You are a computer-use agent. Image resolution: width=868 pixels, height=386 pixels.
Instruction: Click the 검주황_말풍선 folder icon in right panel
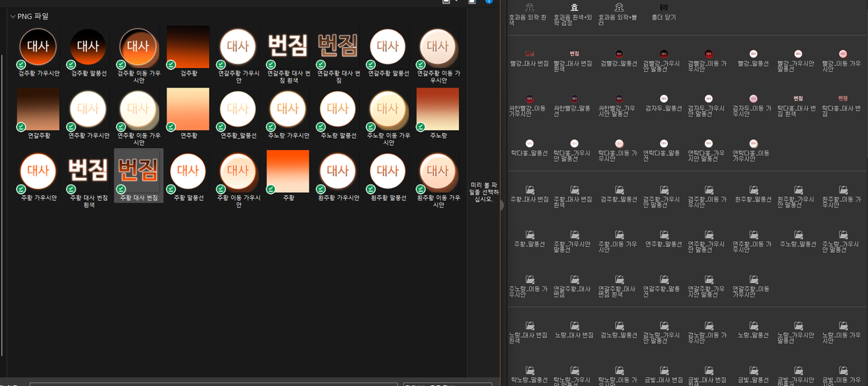point(619,190)
